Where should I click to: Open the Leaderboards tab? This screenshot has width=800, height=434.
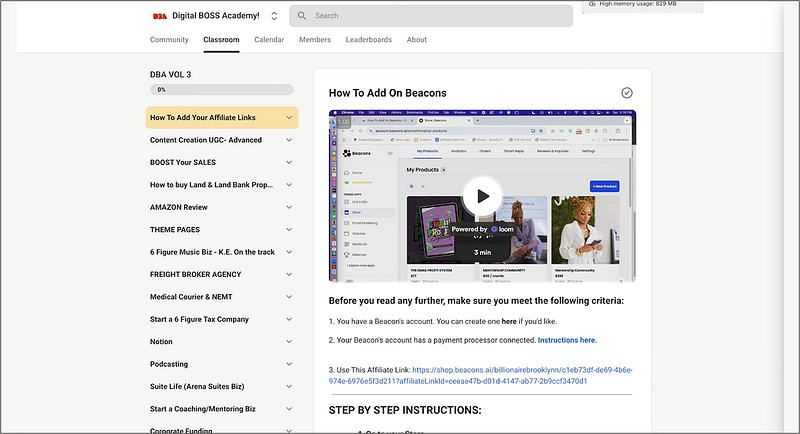pyautogui.click(x=368, y=40)
